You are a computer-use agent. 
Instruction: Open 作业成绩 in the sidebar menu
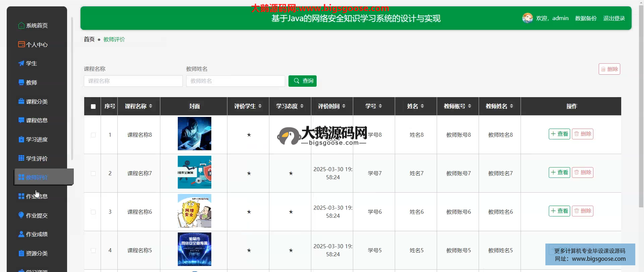pyautogui.click(x=37, y=234)
